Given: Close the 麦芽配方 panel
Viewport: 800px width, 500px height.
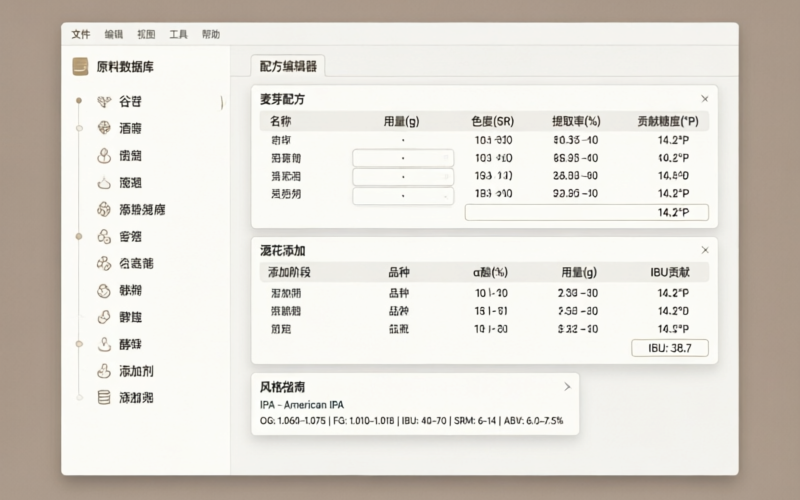Looking at the screenshot, I should [x=705, y=99].
